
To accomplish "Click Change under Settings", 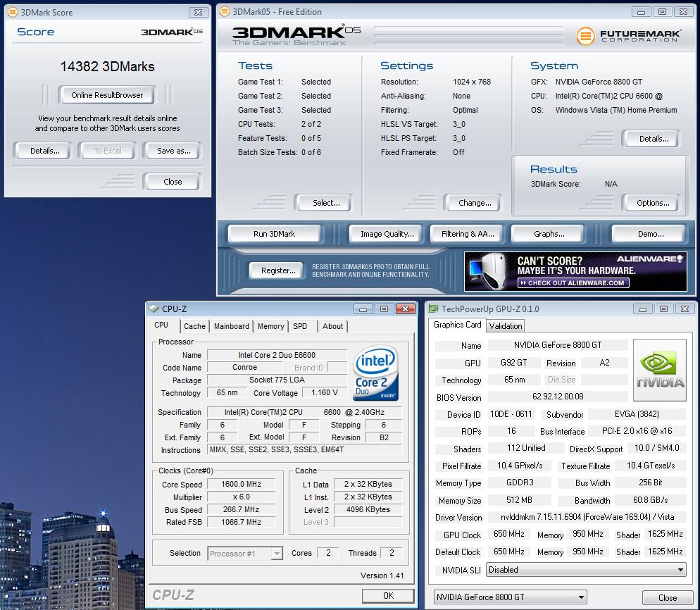I will pyautogui.click(x=475, y=203).
